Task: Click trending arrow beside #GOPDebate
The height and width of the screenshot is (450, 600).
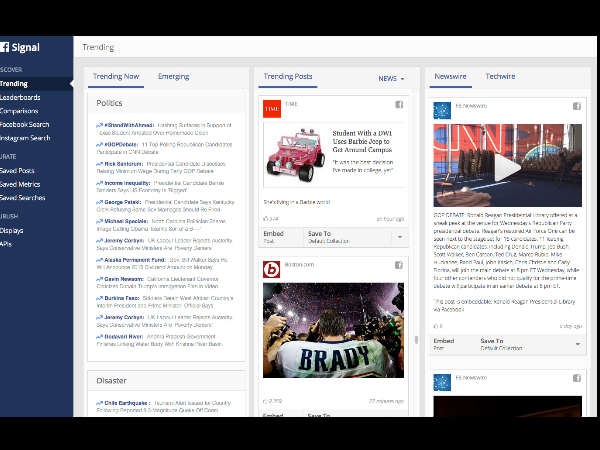Action: click(x=99, y=145)
